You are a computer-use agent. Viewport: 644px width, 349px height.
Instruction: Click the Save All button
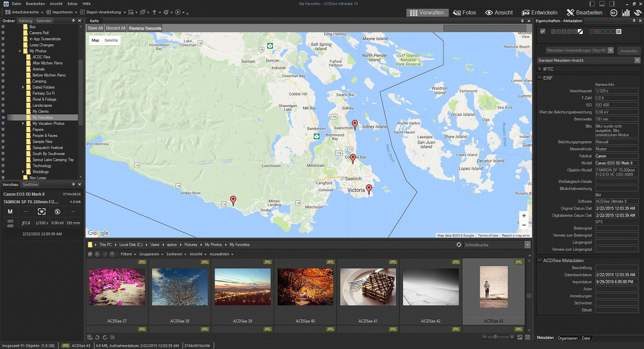point(95,28)
